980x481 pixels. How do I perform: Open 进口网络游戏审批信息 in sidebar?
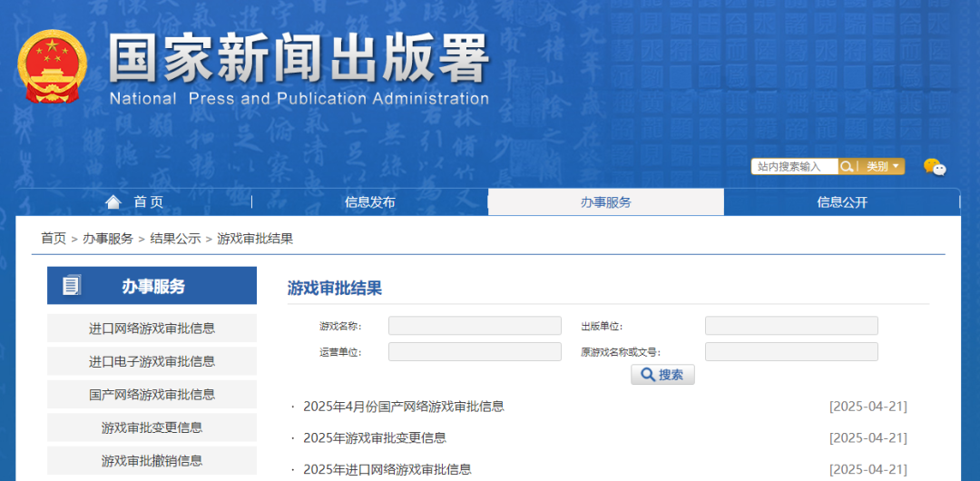coord(152,328)
